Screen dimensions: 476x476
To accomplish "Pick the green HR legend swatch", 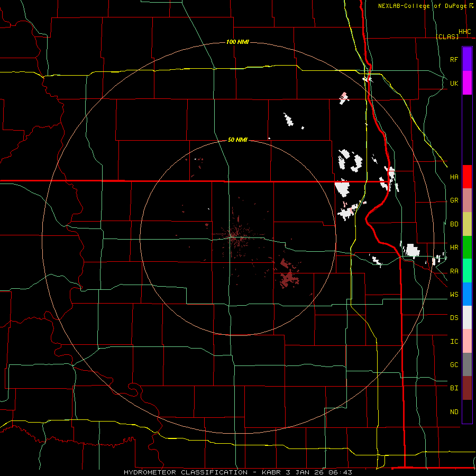I will point(467,248).
